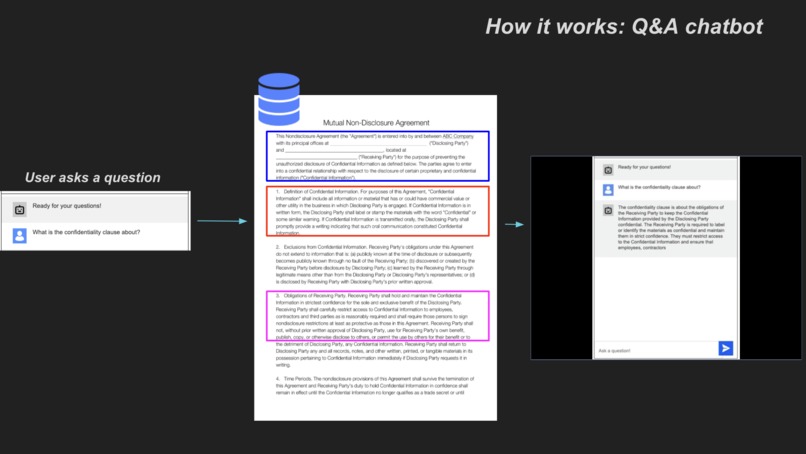Screen dimensions: 806x454
Task: Click 'How it works: Q&A chatbot' heading
Action: (624, 27)
